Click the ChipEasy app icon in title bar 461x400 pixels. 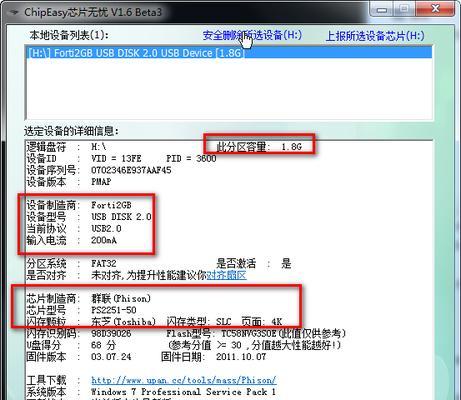coord(14,13)
